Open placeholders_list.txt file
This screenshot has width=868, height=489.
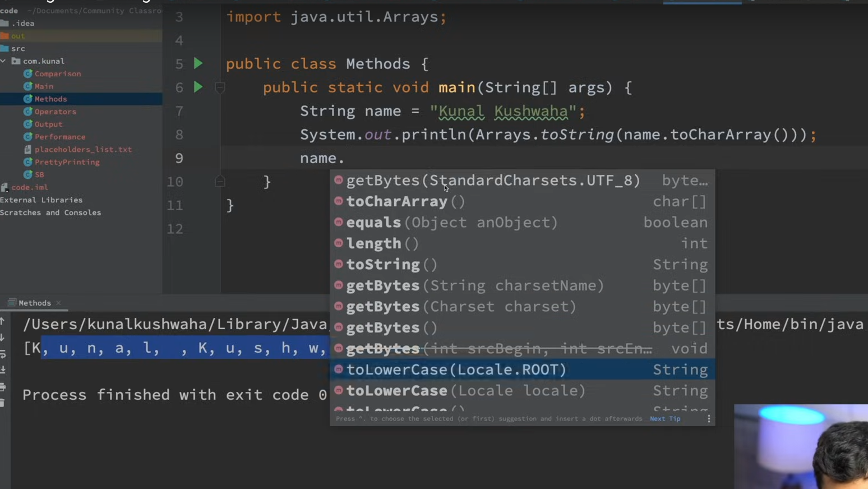coord(83,150)
